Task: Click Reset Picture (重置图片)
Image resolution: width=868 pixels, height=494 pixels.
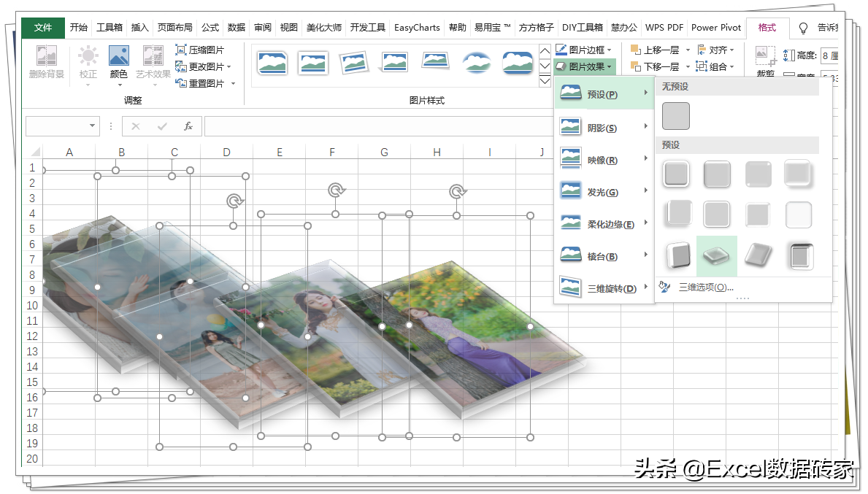Action: coord(200,83)
